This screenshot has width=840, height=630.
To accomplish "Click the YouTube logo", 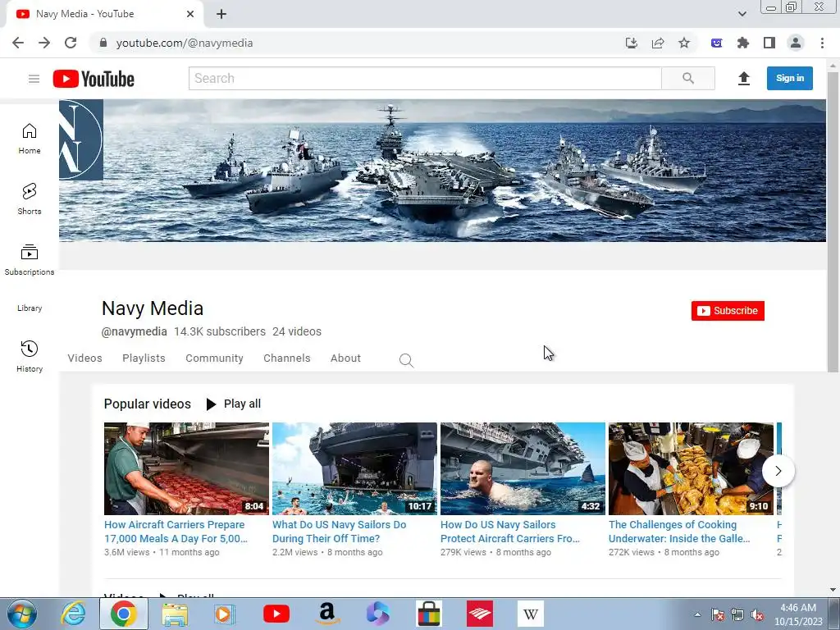I will (94, 79).
